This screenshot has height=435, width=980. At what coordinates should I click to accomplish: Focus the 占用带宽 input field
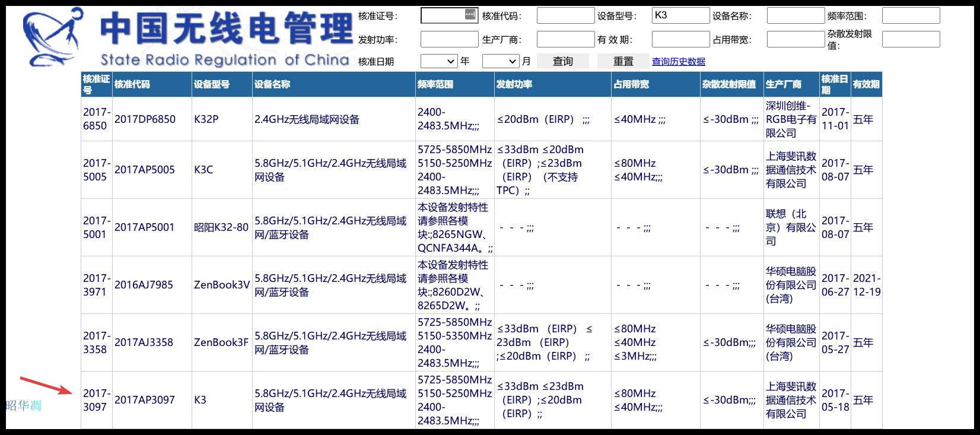(796, 39)
